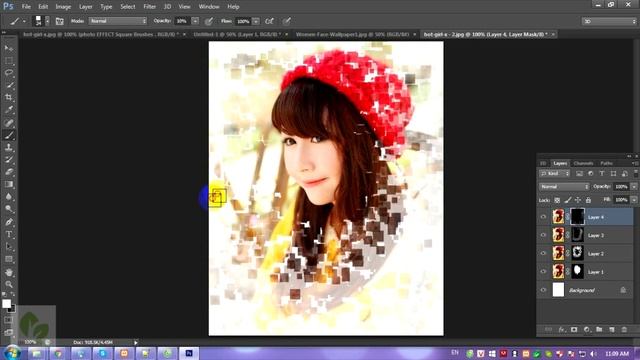Open the Window menu
The height and width of the screenshot is (360, 640).
[209, 7]
